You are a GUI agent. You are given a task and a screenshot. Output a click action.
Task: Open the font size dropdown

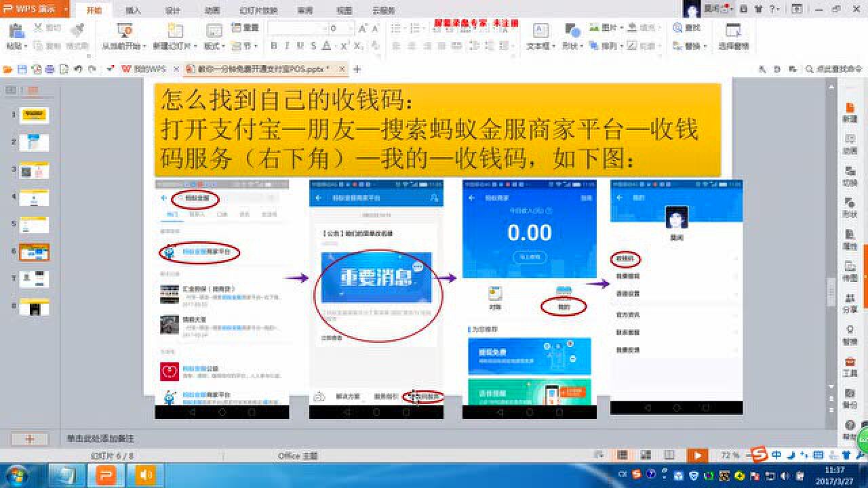click(x=351, y=28)
